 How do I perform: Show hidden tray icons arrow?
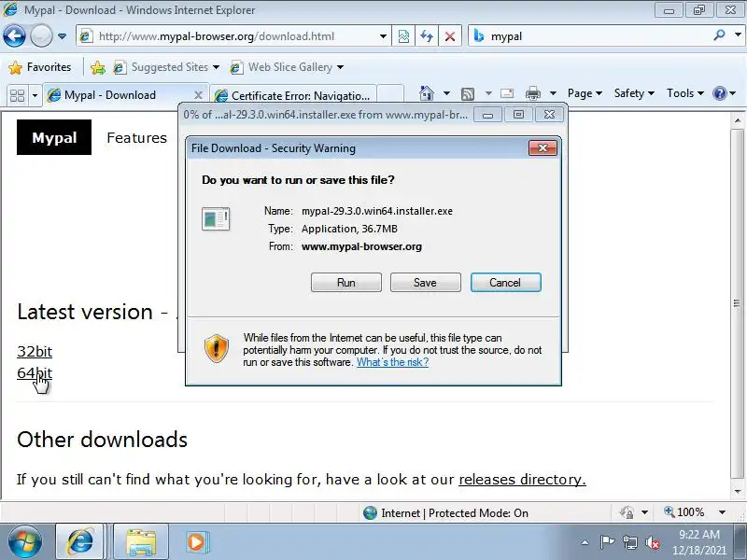coord(585,542)
